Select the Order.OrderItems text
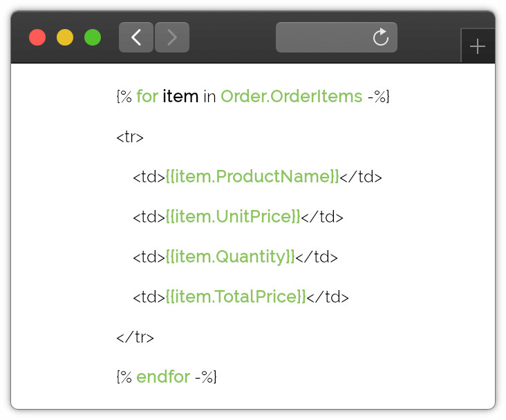Viewport: 506px width, 420px height. click(x=292, y=96)
